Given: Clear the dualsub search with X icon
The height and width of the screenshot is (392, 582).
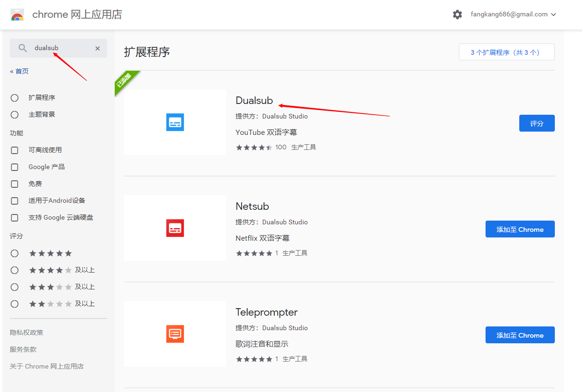Looking at the screenshot, I should [x=97, y=48].
